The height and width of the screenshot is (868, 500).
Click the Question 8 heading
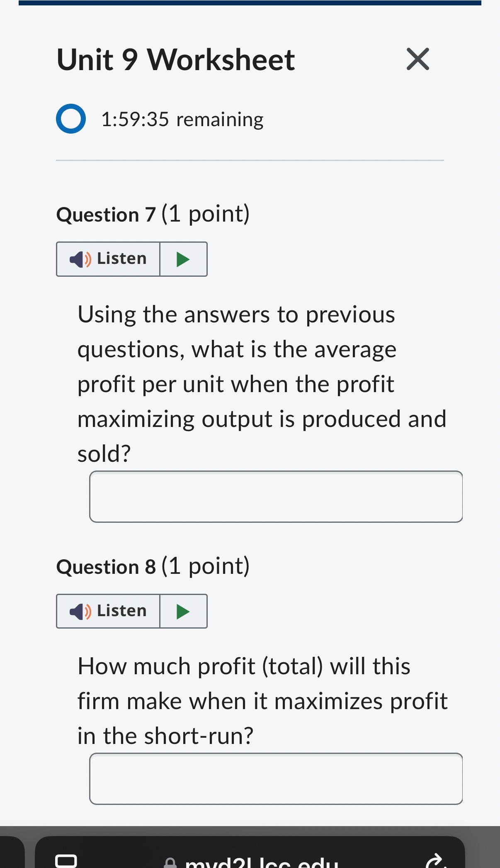(153, 566)
